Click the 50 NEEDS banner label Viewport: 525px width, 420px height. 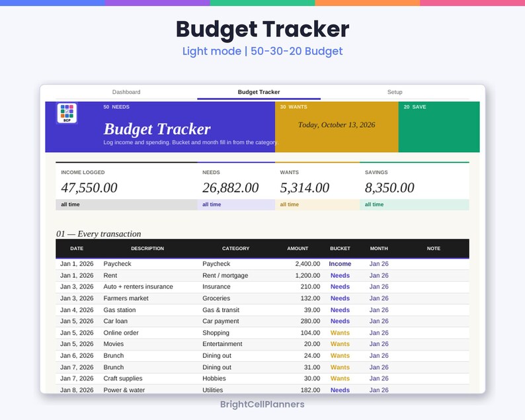(x=116, y=107)
